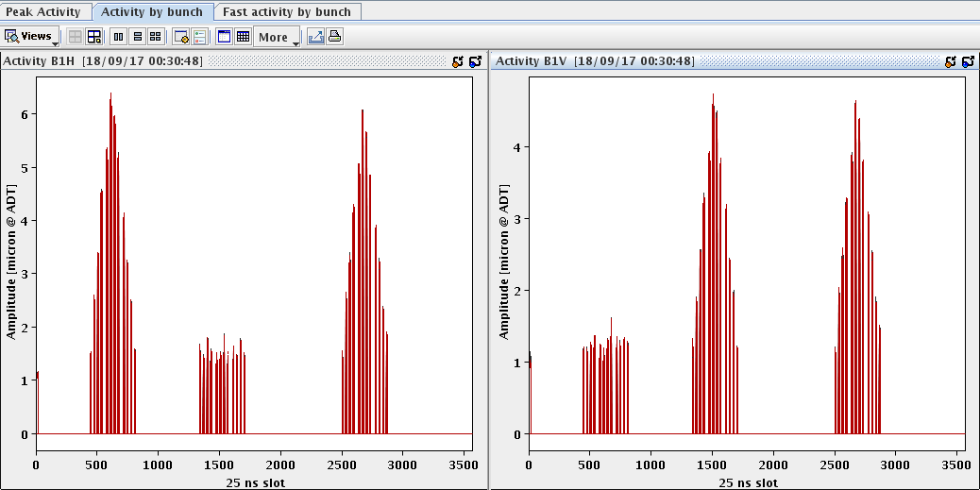Detach the Activity B1H panel (orange icon)
Screen dimensions: 980x490
pos(458,61)
